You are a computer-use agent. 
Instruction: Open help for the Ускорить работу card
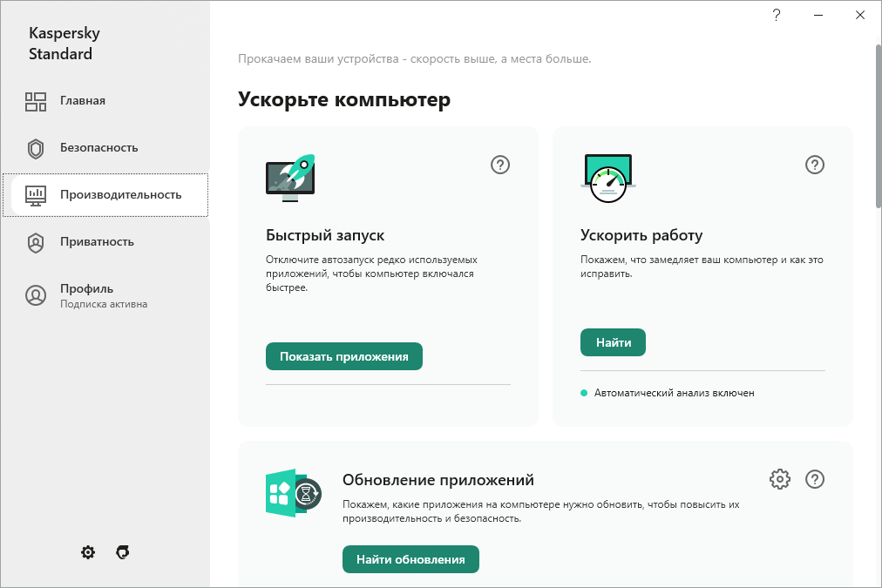(x=815, y=165)
